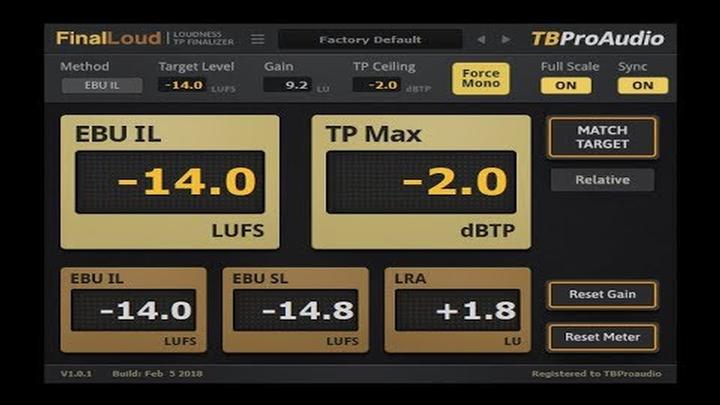Viewport: 720px width, 405px height.
Task: Open the Factory Default preset selector
Action: (x=370, y=39)
